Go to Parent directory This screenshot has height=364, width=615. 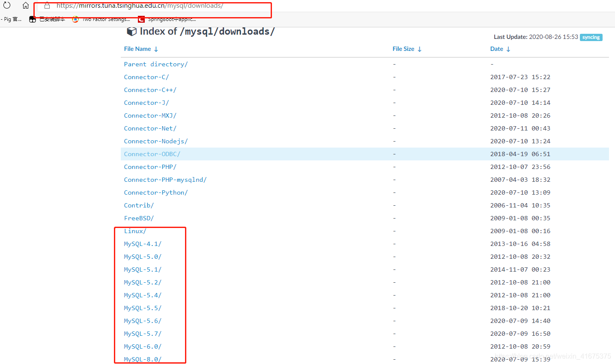156,64
